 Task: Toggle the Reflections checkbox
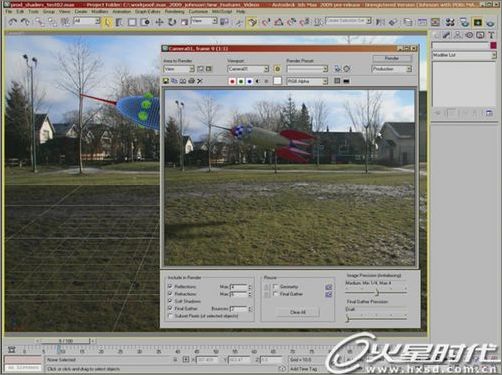170,286
